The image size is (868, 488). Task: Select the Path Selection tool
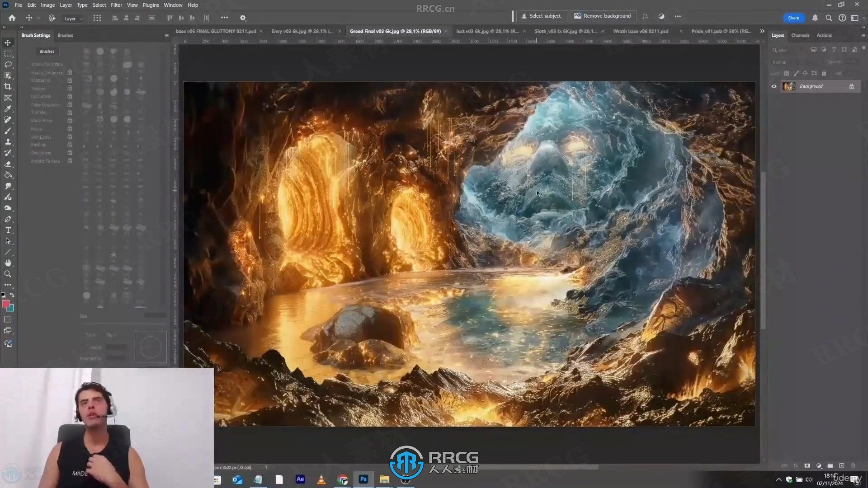click(x=8, y=241)
